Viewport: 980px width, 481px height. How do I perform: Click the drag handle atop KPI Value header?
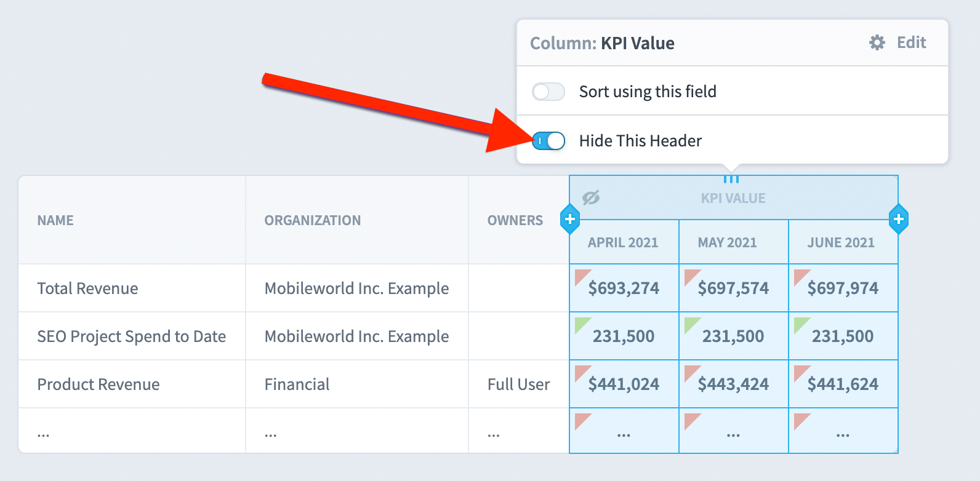pos(731,179)
